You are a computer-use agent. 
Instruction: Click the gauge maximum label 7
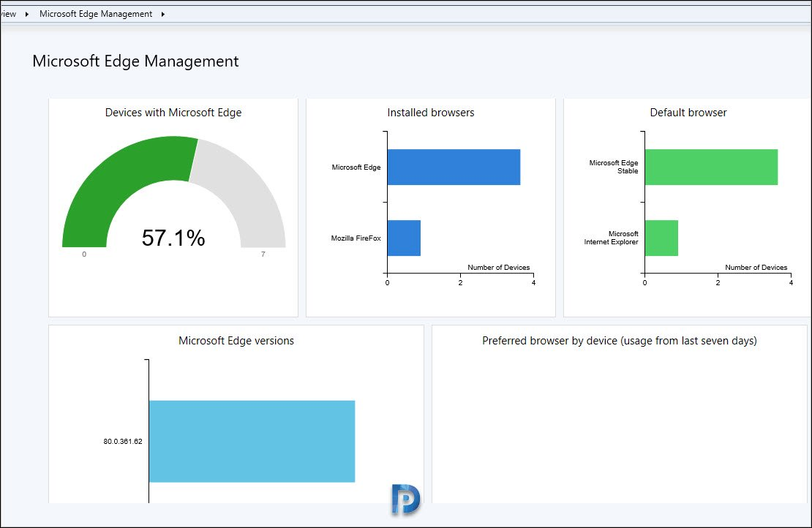(x=263, y=254)
